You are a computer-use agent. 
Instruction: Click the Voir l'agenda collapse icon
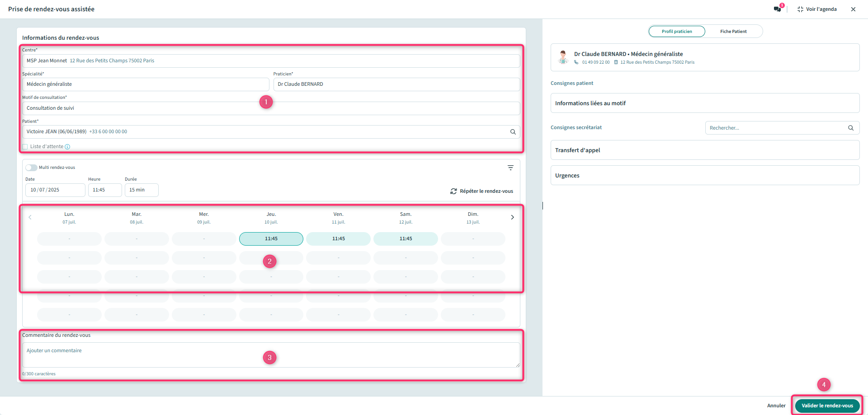click(x=800, y=9)
